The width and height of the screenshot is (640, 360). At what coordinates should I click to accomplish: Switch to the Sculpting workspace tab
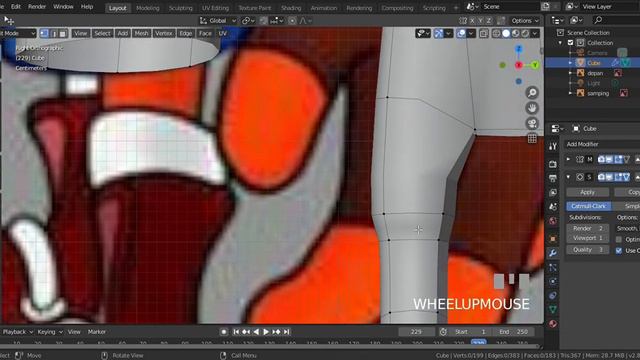[180, 8]
